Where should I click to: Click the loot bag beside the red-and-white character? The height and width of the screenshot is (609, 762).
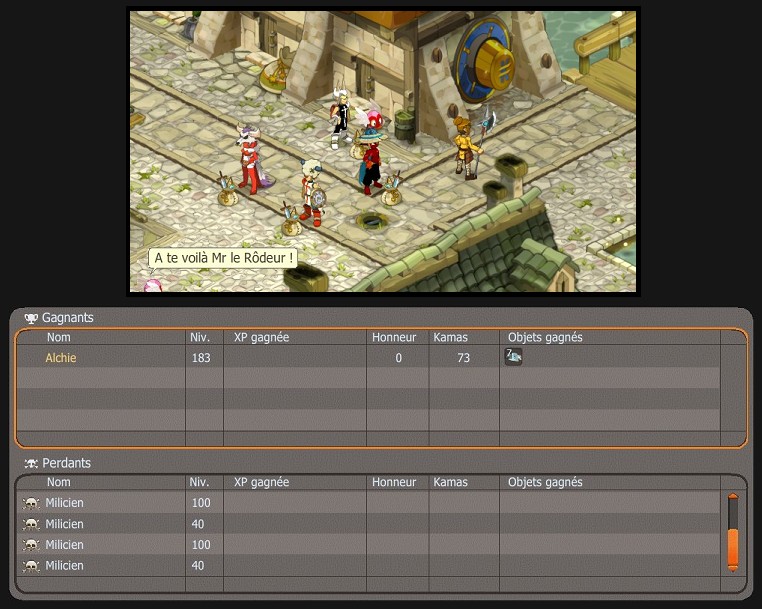pos(227,191)
